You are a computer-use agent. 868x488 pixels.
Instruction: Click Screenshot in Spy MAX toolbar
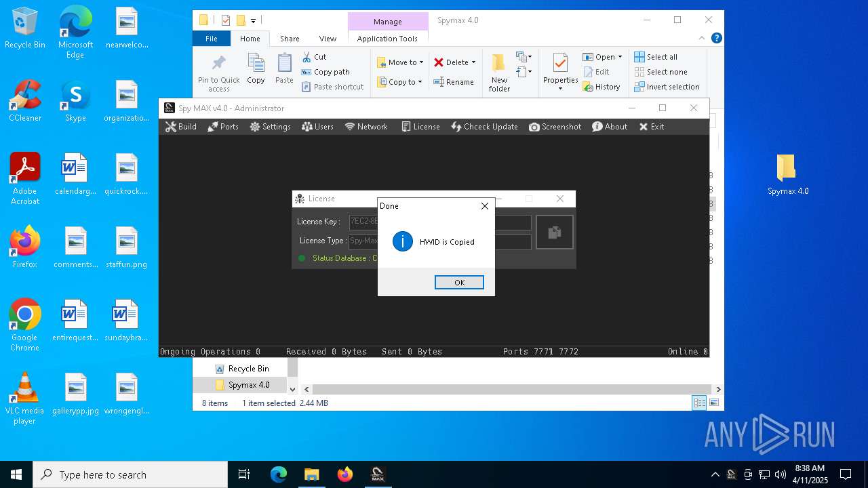point(555,127)
